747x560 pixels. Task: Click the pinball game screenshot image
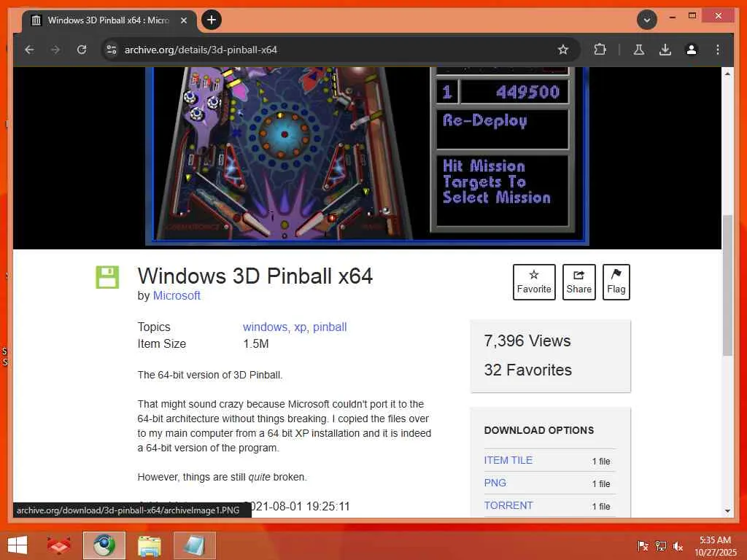click(367, 155)
